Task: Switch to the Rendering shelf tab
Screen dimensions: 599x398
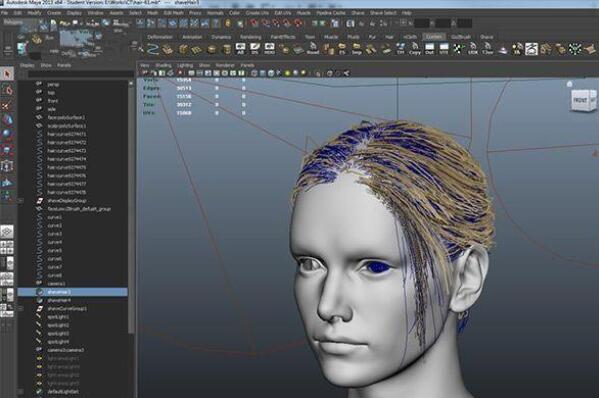Action: (251, 37)
